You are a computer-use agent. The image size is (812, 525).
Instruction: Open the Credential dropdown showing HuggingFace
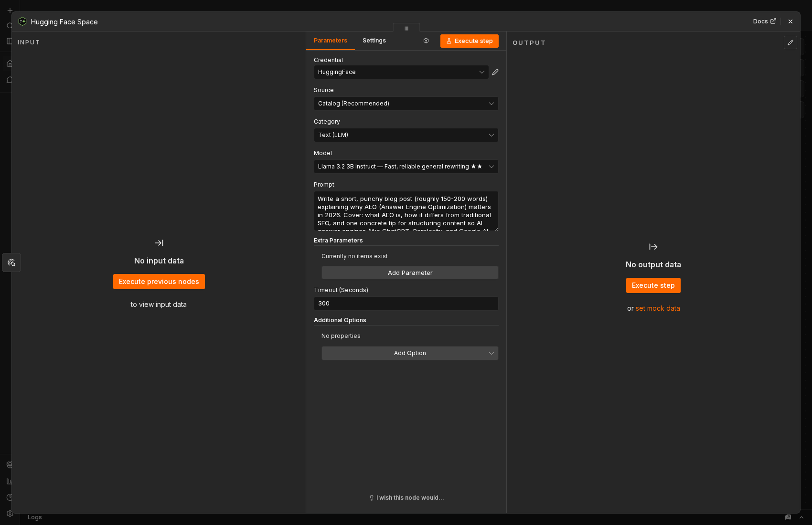click(401, 72)
